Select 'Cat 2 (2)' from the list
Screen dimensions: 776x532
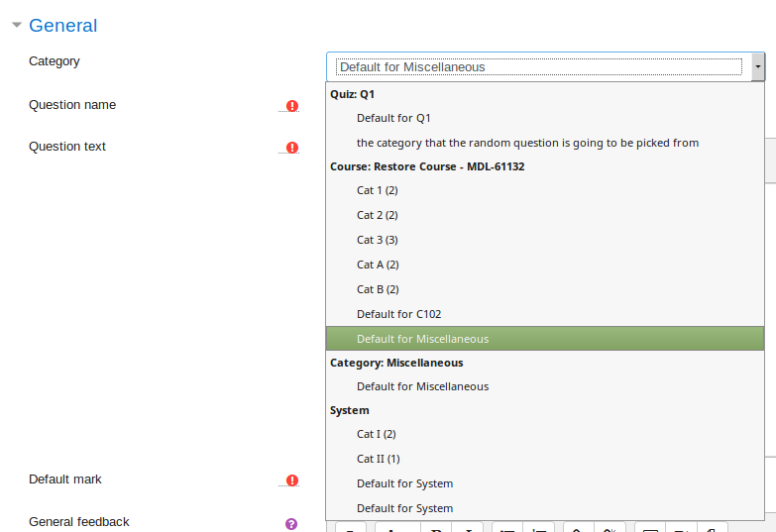[x=545, y=215]
